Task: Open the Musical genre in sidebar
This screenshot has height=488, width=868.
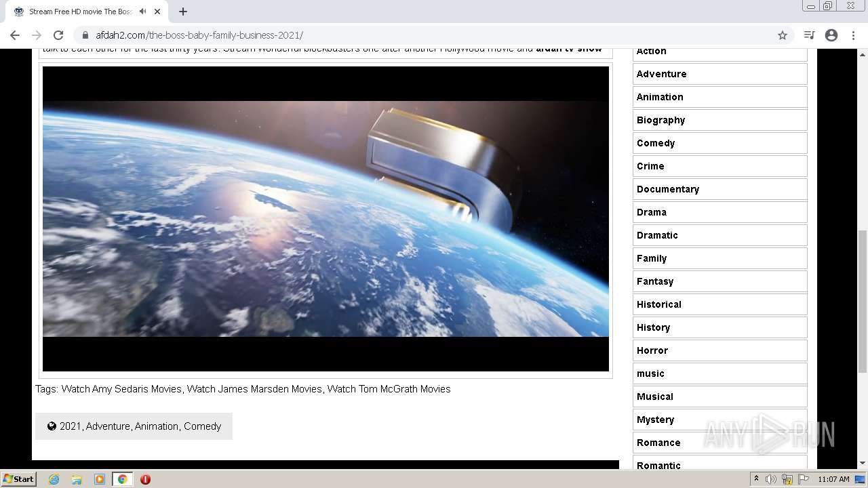Action: (719, 396)
